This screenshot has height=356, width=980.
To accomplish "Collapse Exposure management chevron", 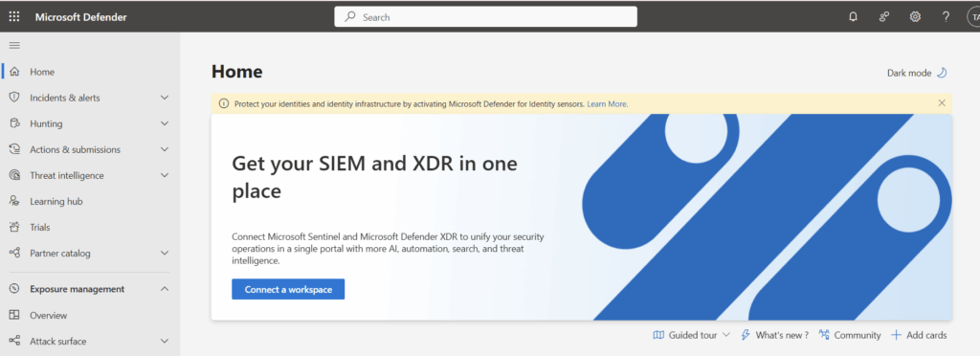I will click(x=165, y=289).
